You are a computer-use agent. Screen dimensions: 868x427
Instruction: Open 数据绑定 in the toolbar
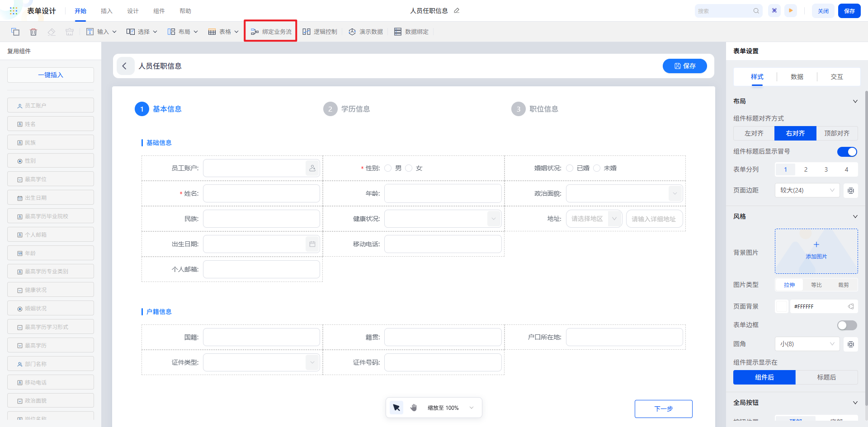tap(411, 32)
